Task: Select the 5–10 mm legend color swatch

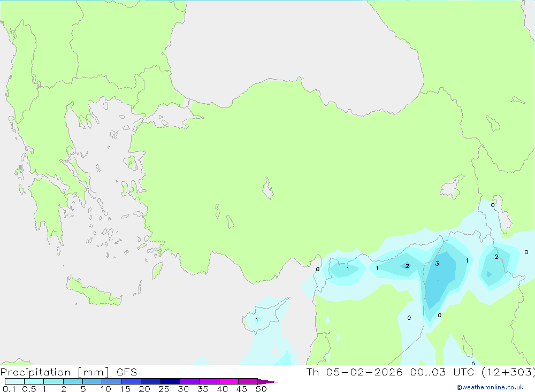Action: coord(93,381)
